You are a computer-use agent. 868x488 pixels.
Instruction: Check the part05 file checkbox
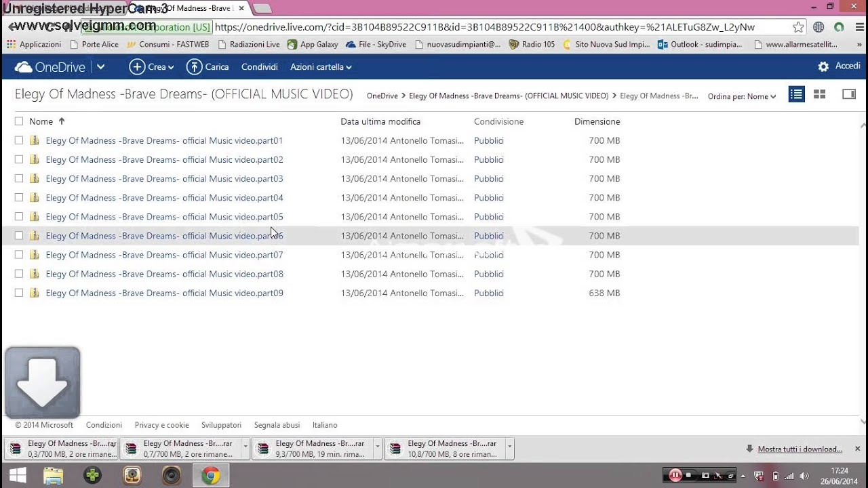click(19, 216)
